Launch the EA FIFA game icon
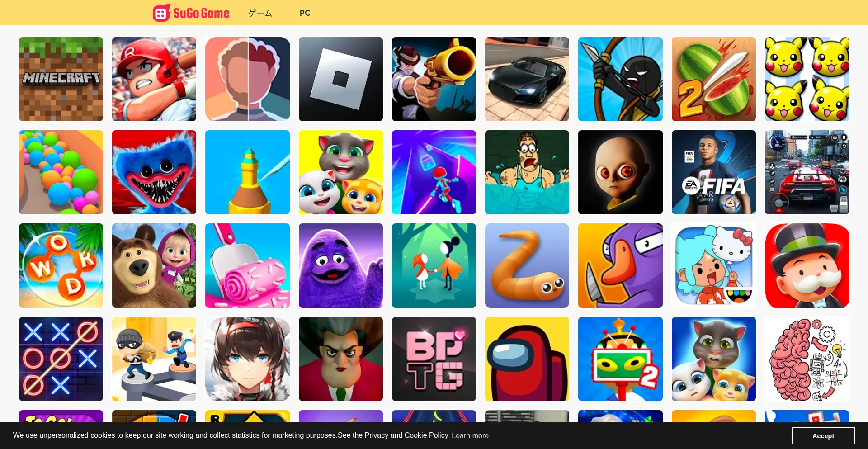This screenshot has height=449, width=868. [x=714, y=172]
